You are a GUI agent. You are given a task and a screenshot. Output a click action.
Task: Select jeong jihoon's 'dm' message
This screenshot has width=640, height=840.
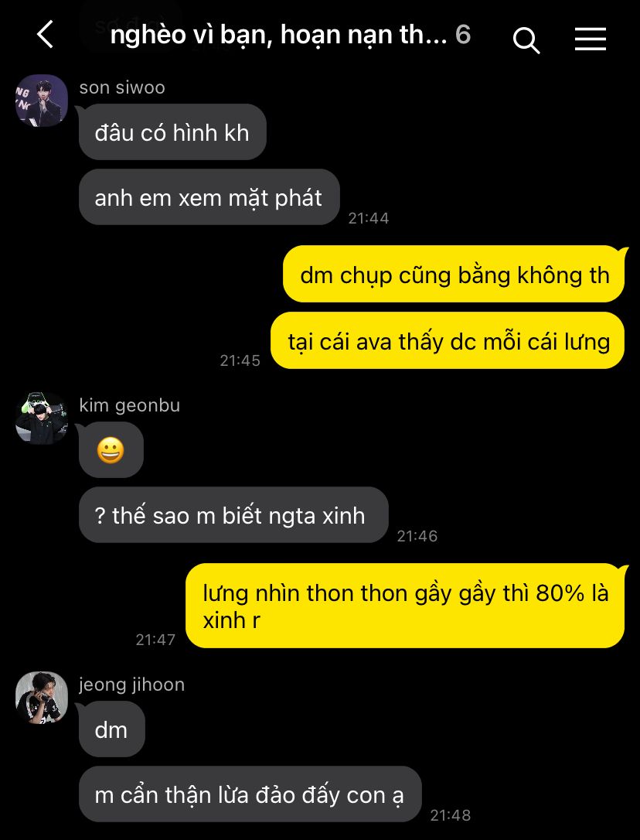[111, 729]
